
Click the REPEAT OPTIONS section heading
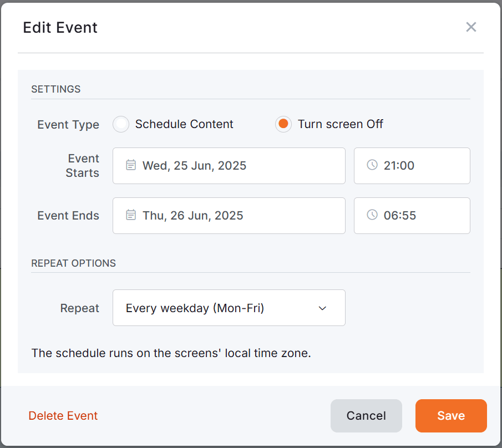73,263
